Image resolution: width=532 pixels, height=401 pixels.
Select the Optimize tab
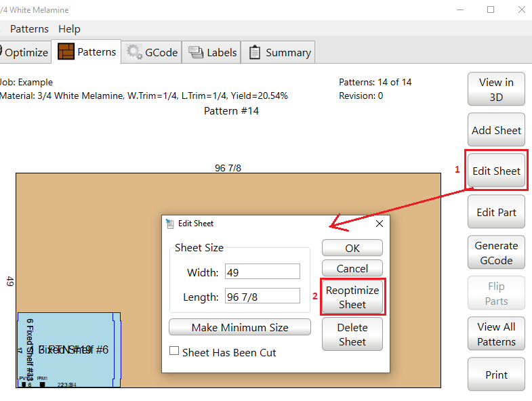click(x=25, y=52)
